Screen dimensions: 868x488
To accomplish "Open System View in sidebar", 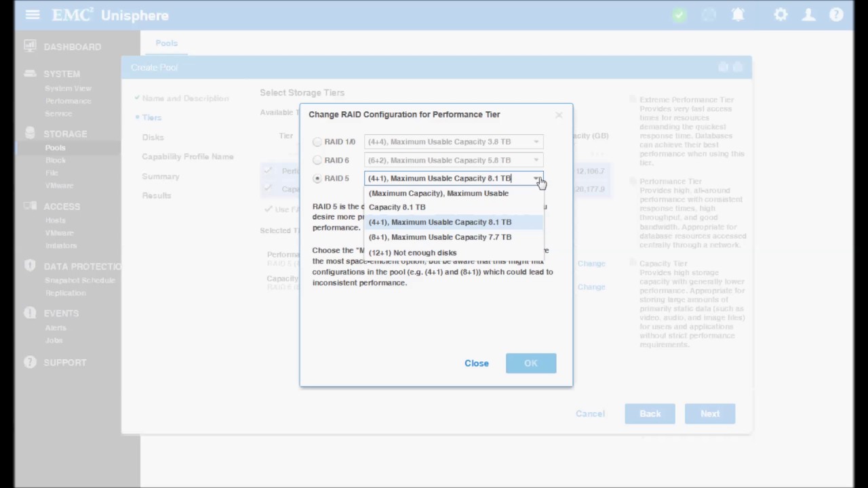I will click(68, 88).
